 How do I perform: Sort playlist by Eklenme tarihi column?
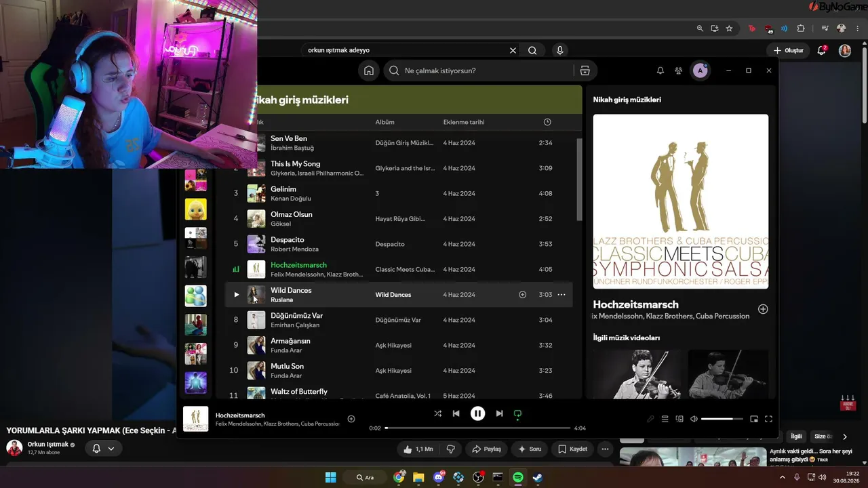click(464, 122)
